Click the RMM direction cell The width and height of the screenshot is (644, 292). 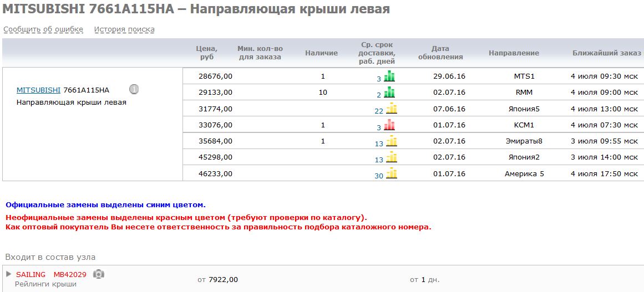pos(524,93)
